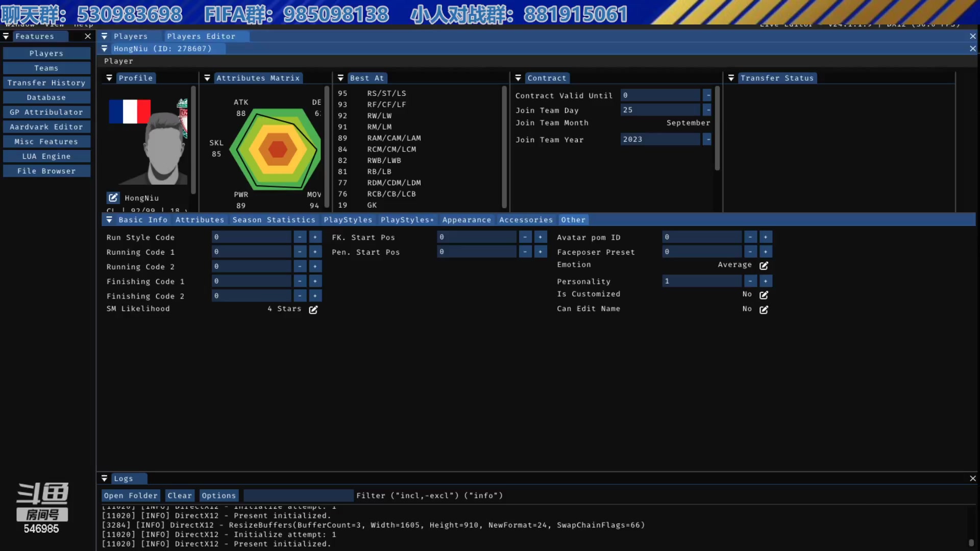This screenshot has height=551, width=980.
Task: Clear the log output
Action: pyautogui.click(x=180, y=495)
